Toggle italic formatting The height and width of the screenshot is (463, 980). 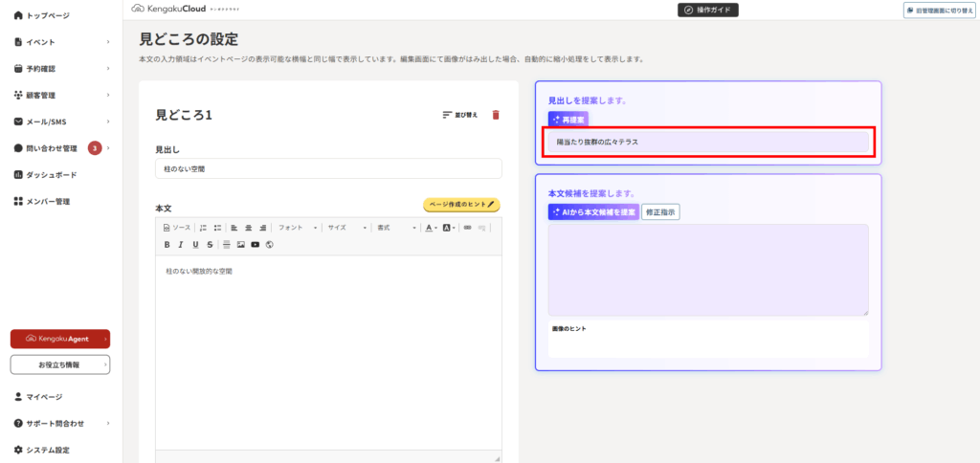click(181, 244)
